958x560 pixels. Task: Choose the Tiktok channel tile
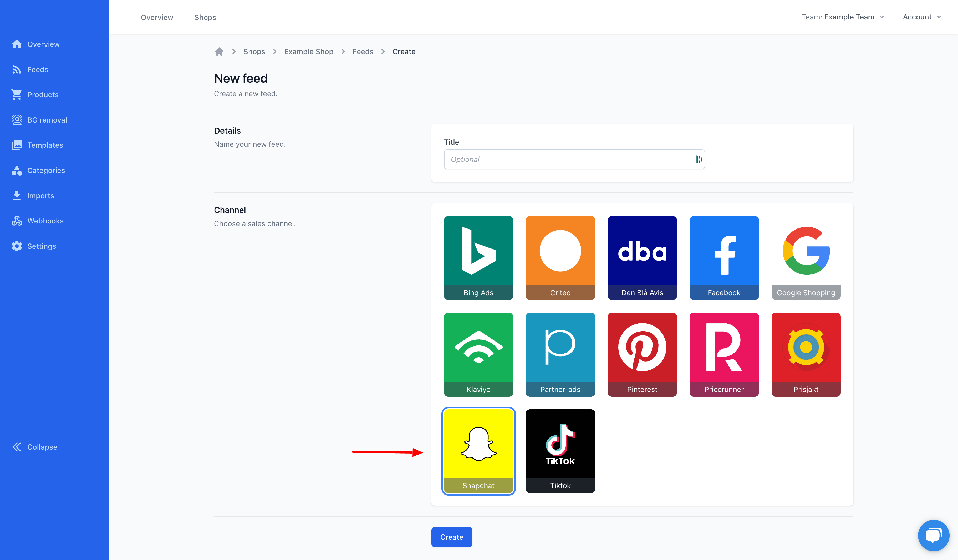tap(560, 451)
